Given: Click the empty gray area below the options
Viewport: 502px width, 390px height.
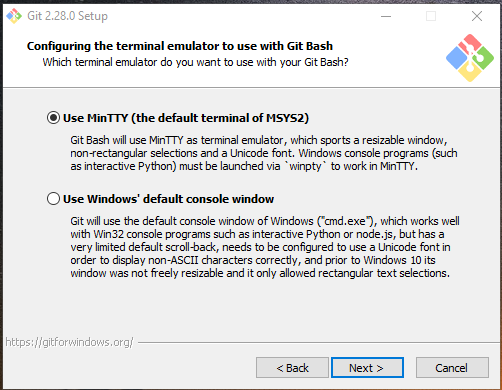Looking at the screenshot, I should coord(250,308).
